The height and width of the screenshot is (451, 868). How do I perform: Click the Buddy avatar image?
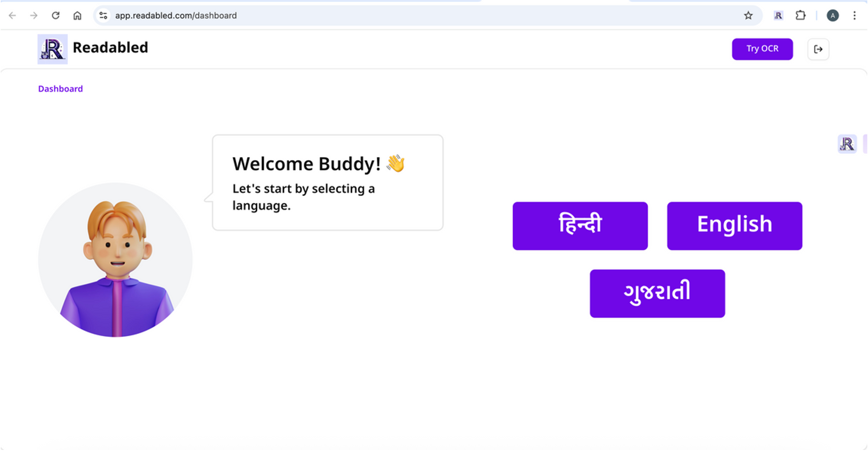(115, 260)
